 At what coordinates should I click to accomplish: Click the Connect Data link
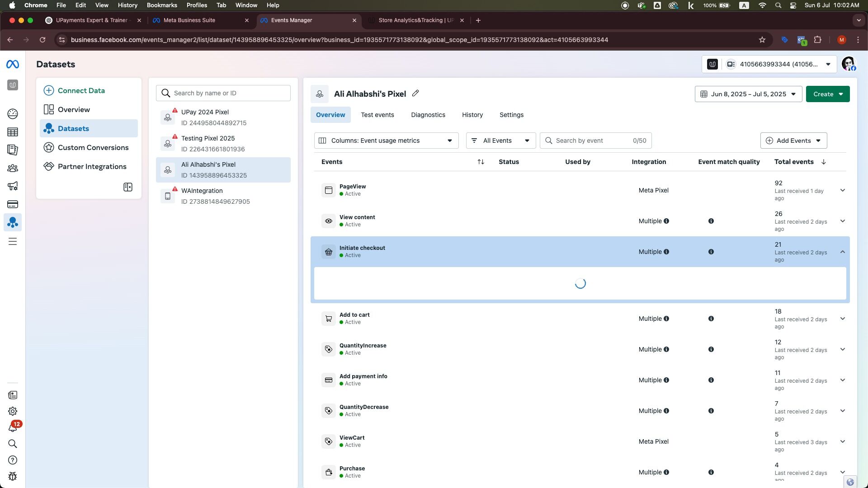coord(81,90)
